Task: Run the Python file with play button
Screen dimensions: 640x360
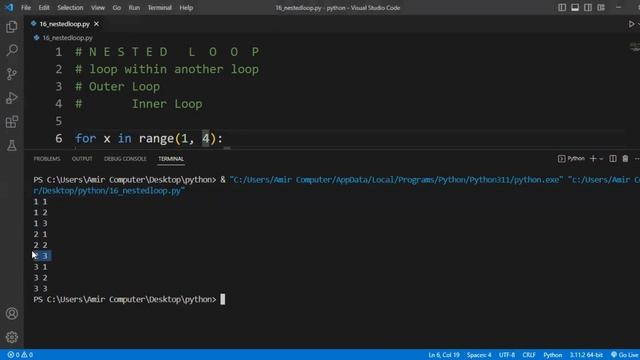Action: pyautogui.click(x=631, y=24)
